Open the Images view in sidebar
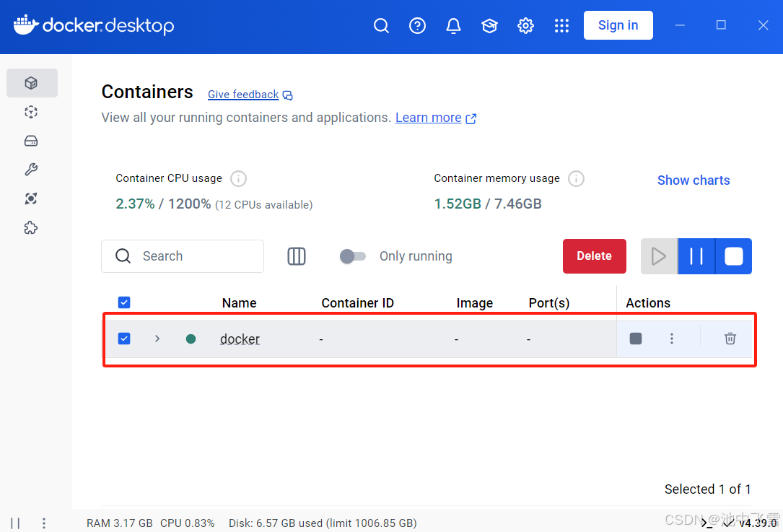 [31, 112]
